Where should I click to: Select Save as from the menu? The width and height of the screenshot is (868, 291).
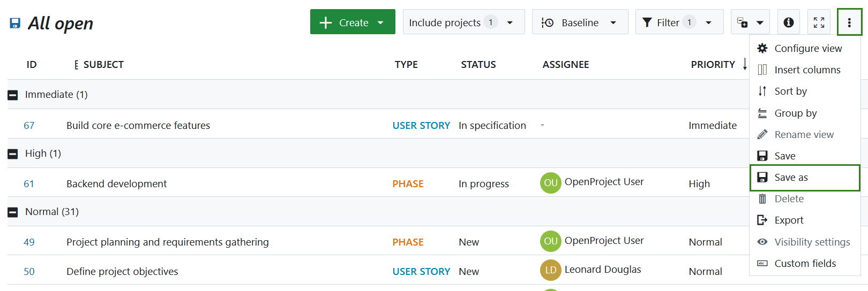(x=791, y=178)
